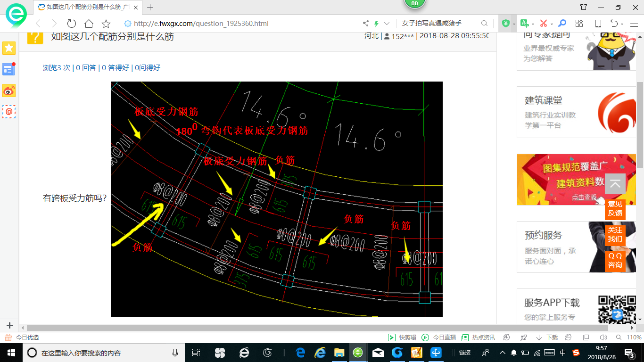
Task: Open a new tab with plus button
Action: [x=150, y=8]
